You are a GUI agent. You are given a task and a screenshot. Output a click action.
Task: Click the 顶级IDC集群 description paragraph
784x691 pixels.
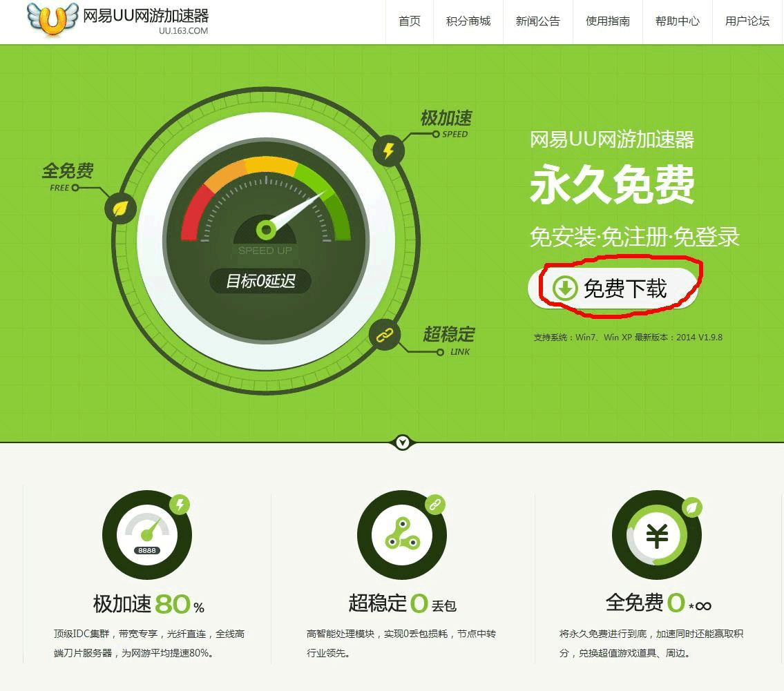[149, 643]
